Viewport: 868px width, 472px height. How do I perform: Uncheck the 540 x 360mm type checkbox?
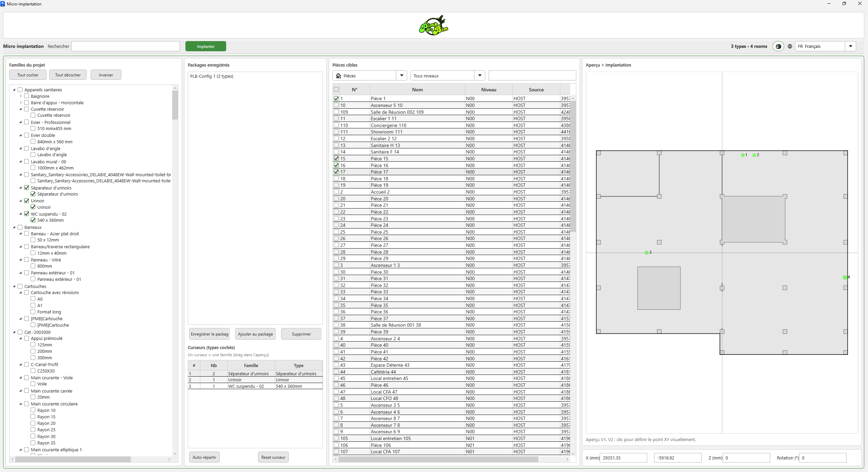click(x=33, y=220)
